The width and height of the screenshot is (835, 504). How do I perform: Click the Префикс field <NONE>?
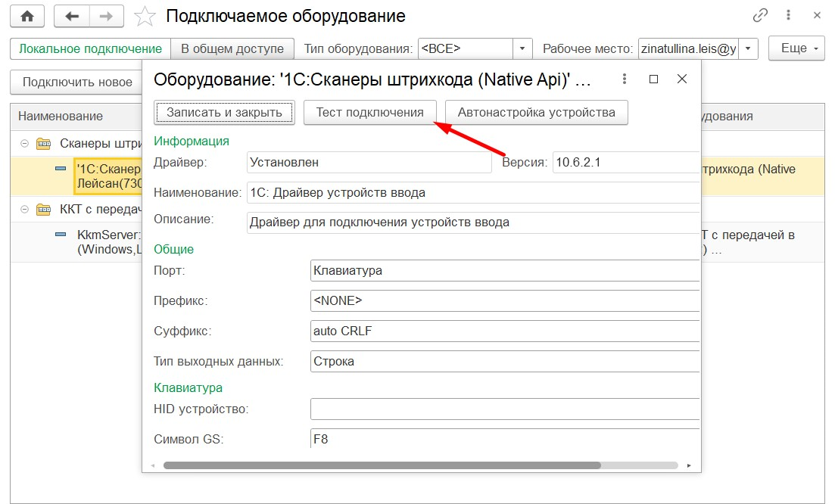pos(505,300)
